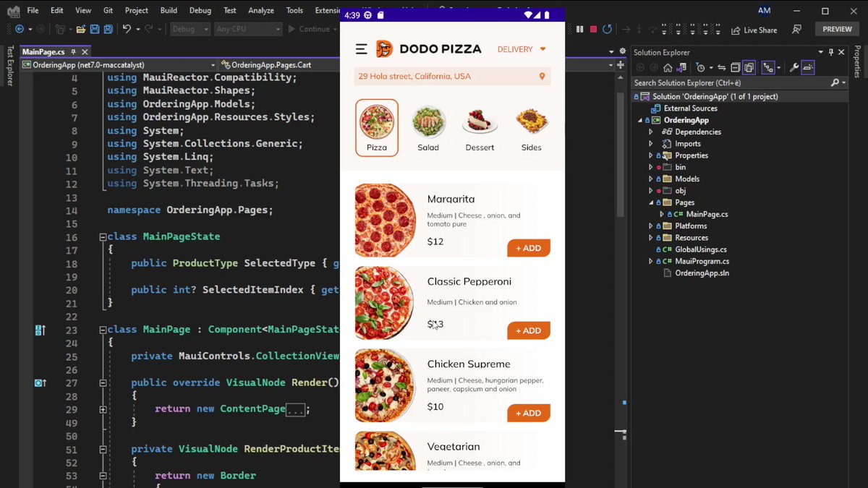Click Save All icon in Visual Studio toolbar
Image resolution: width=868 pixels, height=488 pixels.
pos(108,29)
